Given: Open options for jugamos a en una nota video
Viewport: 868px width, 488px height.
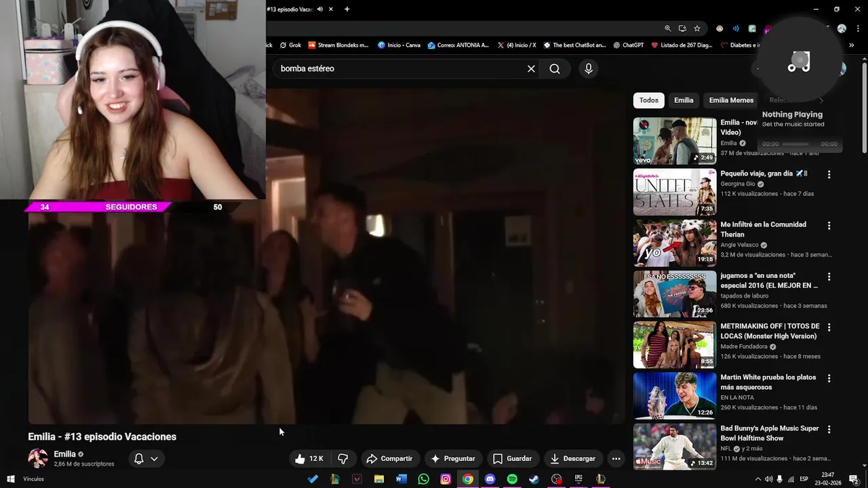Looking at the screenshot, I should (829, 277).
